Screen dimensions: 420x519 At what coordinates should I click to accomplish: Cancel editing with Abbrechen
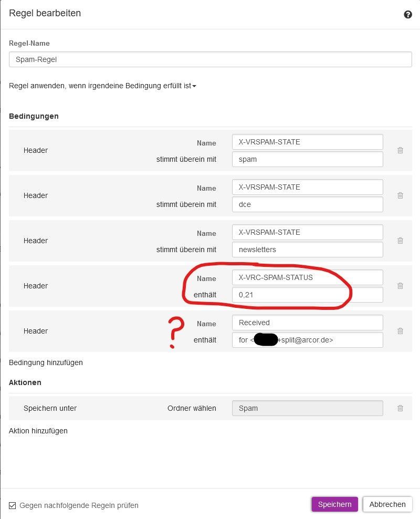tap(387, 504)
